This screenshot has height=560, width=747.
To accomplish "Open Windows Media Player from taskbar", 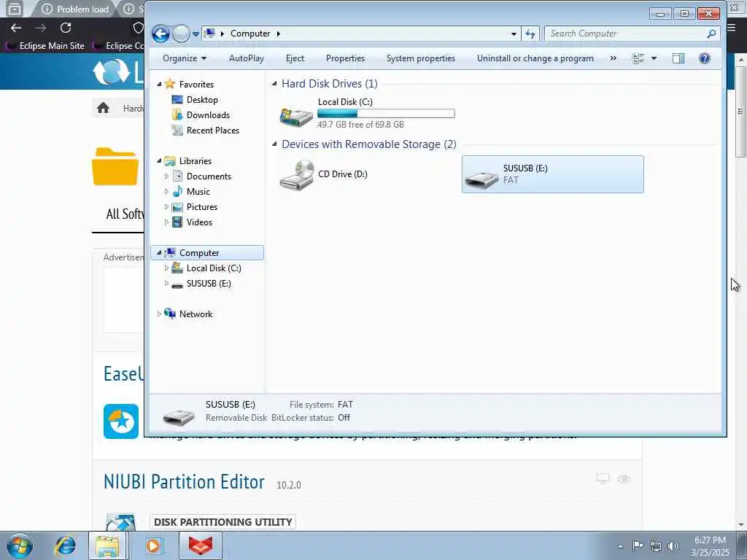I will [153, 545].
